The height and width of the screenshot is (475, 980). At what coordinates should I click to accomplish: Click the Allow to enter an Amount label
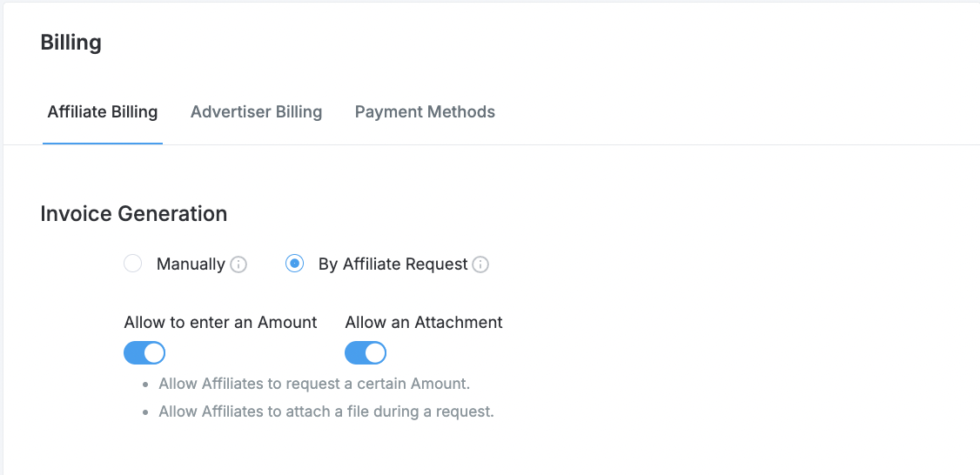(220, 323)
